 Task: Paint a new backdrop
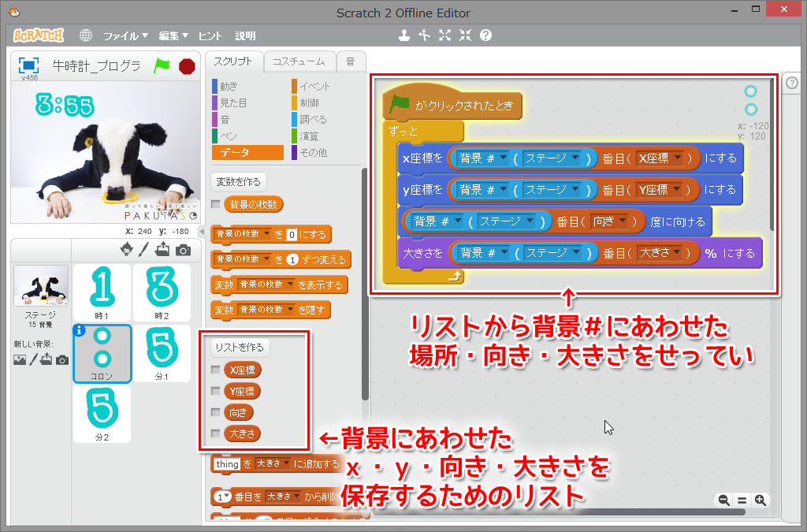point(33,359)
